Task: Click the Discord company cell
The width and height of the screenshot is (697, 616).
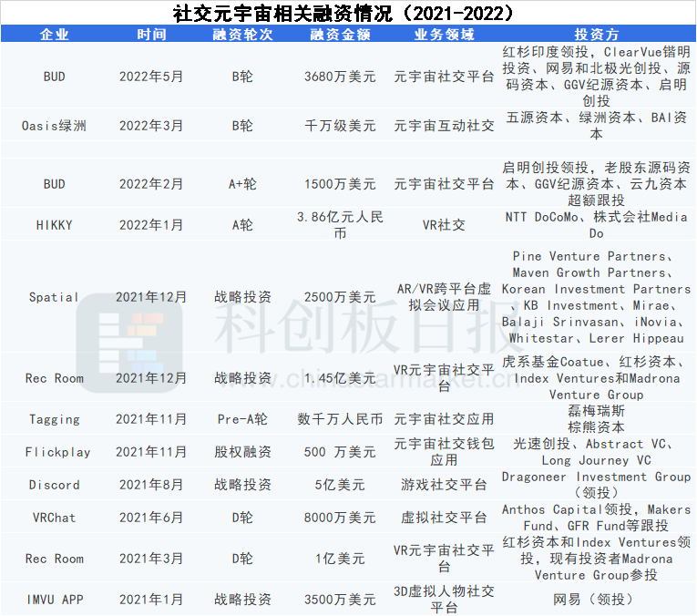Action: [x=55, y=485]
